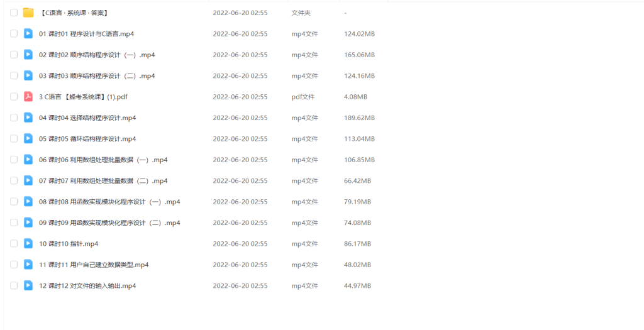This screenshot has height=330, width=644.
Task: Select checkbox for 09 用函数实现模块化程序设计（二）
Action: (14, 223)
